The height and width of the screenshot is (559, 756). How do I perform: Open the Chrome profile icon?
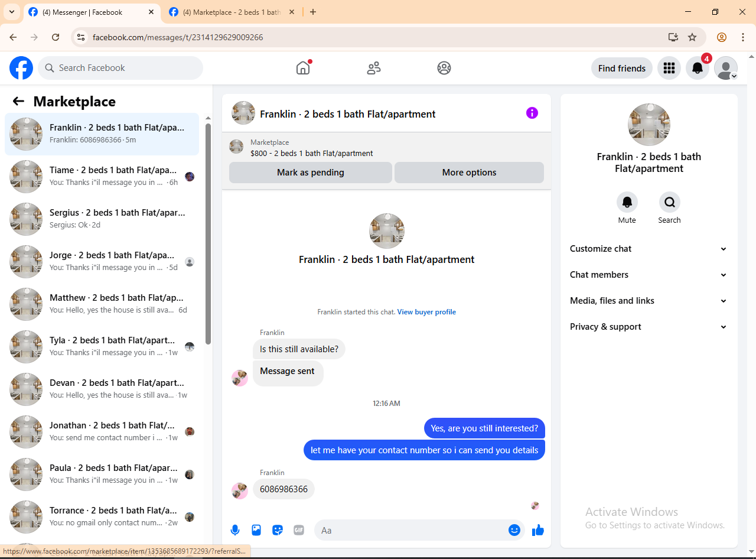tap(722, 37)
